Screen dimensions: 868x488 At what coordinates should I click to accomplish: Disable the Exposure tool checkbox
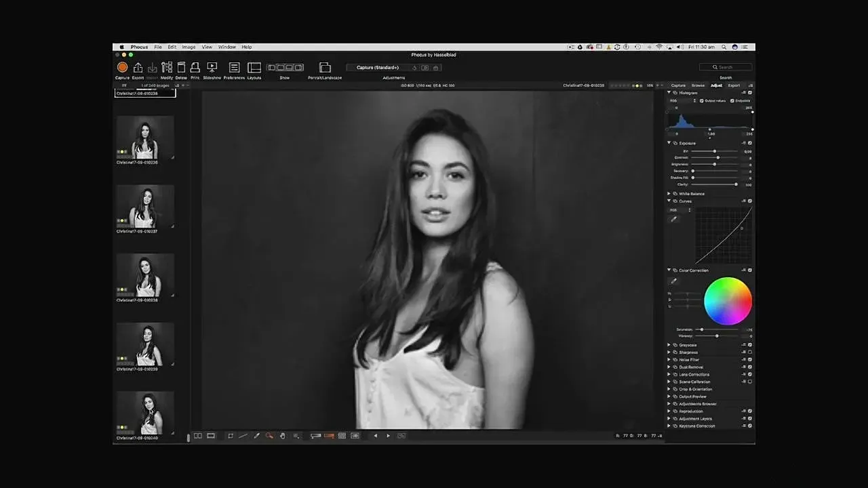(750, 143)
